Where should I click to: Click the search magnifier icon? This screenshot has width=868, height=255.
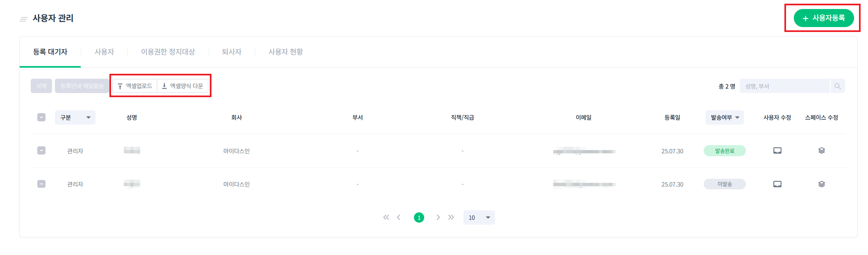(x=837, y=86)
